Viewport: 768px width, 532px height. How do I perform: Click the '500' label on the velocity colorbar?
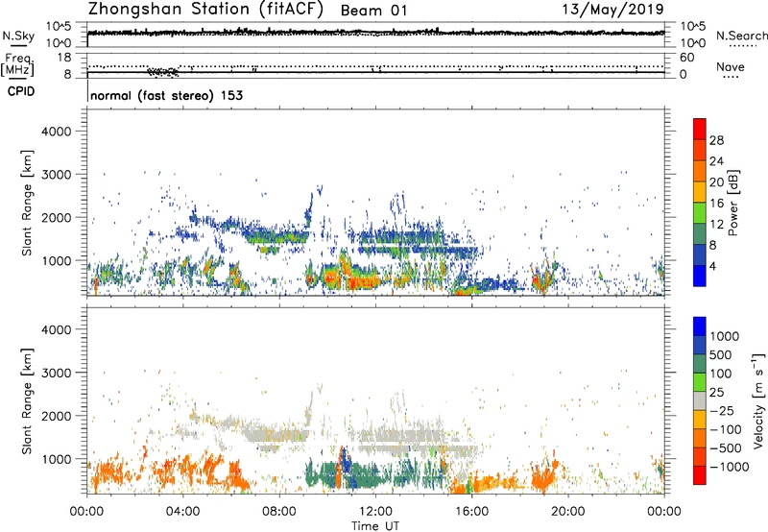[x=720, y=355]
